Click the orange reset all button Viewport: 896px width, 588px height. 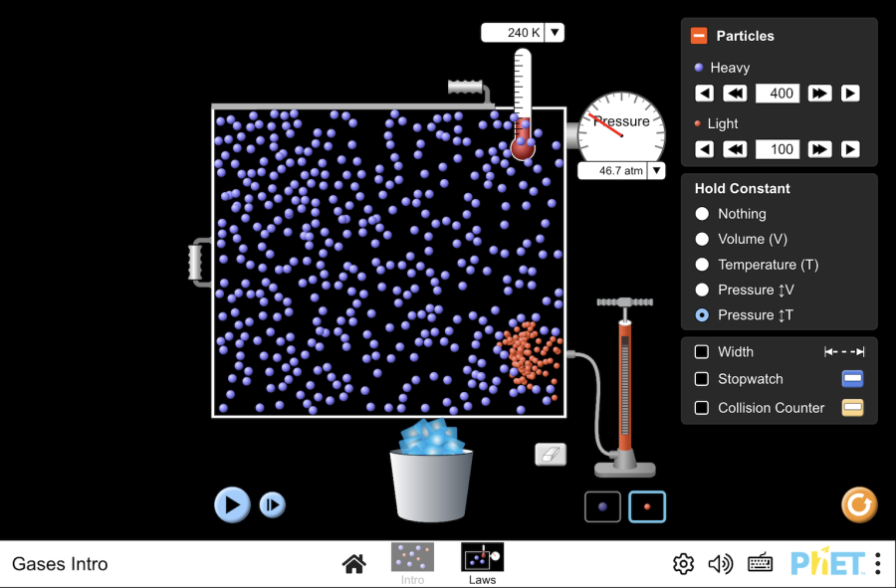(x=858, y=504)
